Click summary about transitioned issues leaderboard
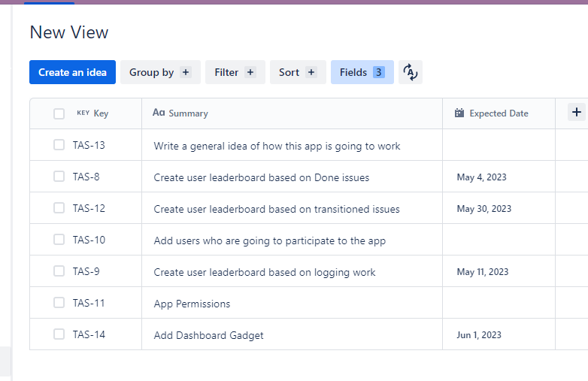This screenshot has height=381, width=588. (277, 209)
